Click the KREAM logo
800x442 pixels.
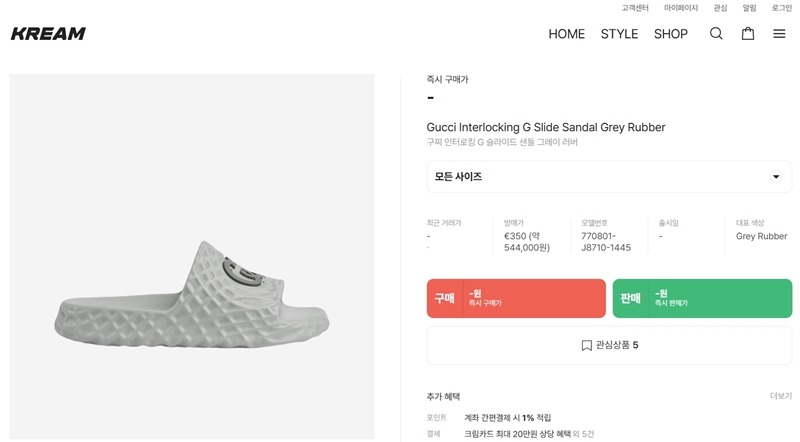[x=48, y=34]
